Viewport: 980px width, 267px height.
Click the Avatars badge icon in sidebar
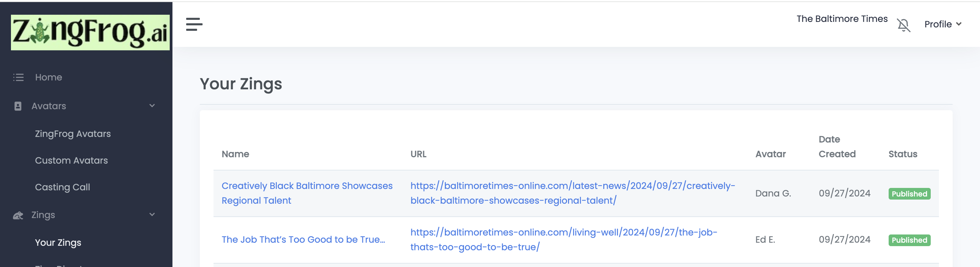tap(18, 106)
